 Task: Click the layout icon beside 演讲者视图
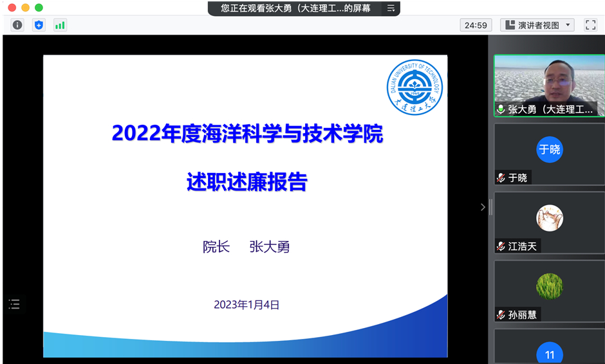tap(510, 25)
